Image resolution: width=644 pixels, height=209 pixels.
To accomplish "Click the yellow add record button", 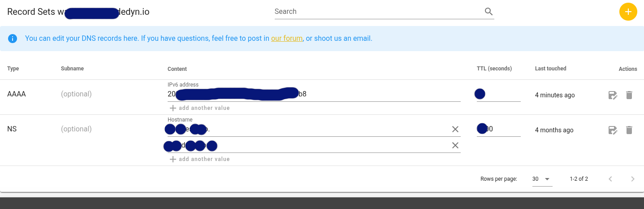I will 628,12.
